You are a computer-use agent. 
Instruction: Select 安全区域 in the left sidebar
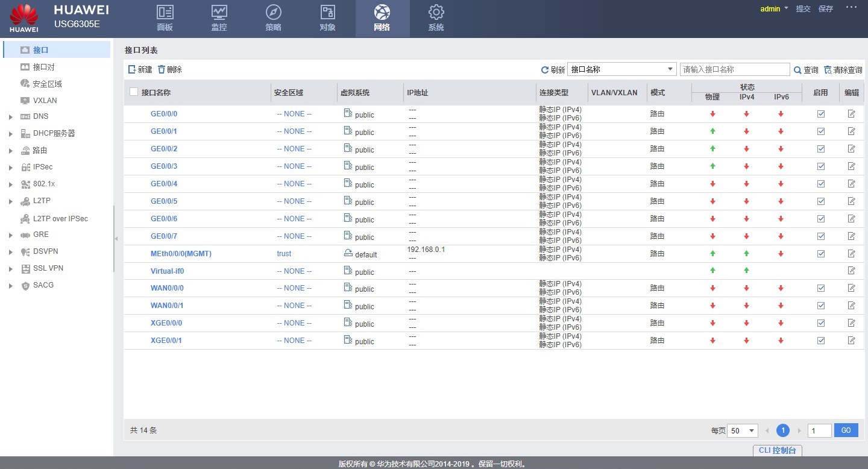(47, 84)
